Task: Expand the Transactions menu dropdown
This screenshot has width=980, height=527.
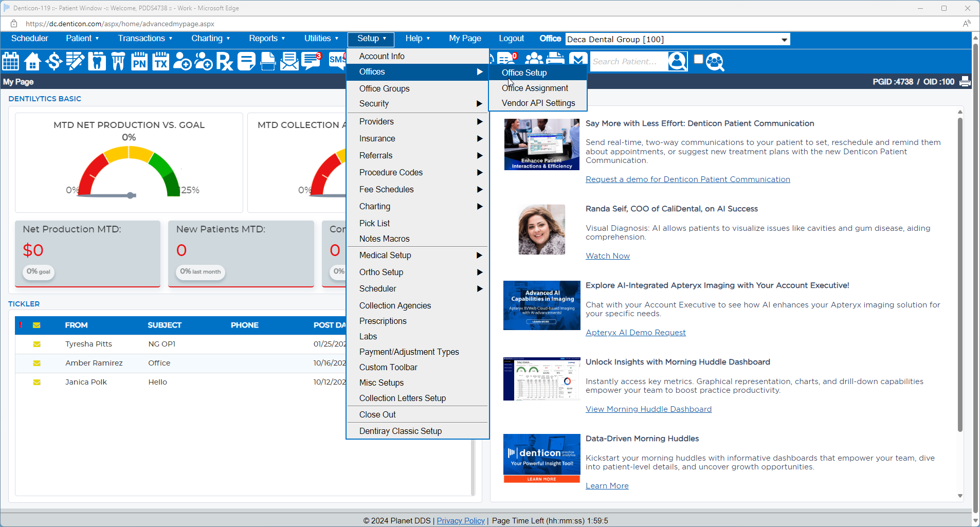Action: 145,39
